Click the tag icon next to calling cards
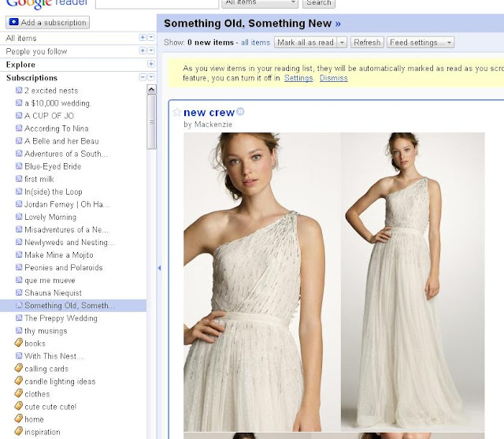This screenshot has width=504, height=439. click(x=19, y=368)
